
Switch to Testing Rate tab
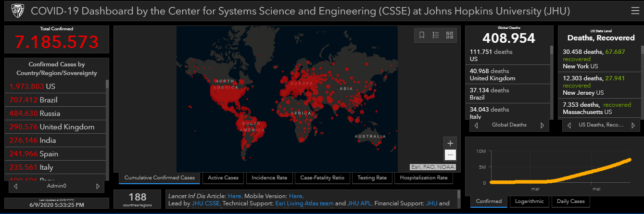(372, 178)
